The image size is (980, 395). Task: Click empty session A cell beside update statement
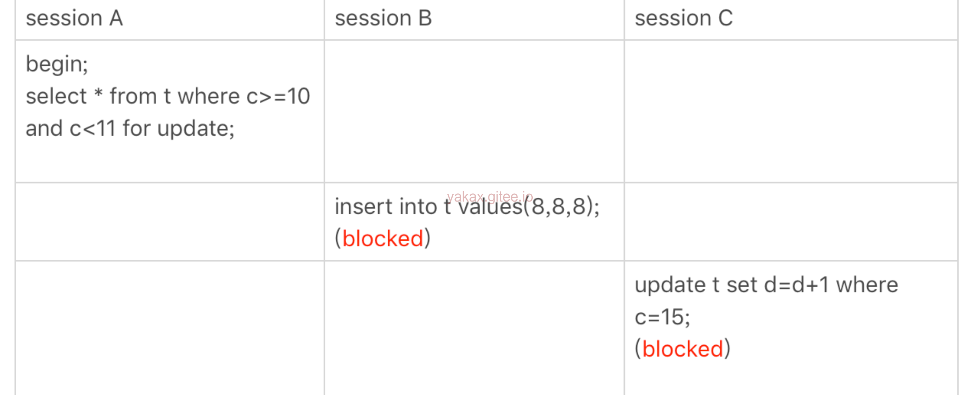point(170,328)
